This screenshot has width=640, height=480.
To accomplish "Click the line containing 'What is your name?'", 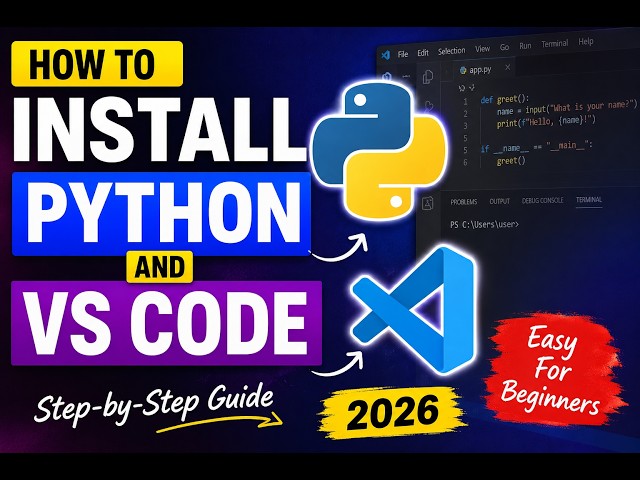I will click(567, 107).
